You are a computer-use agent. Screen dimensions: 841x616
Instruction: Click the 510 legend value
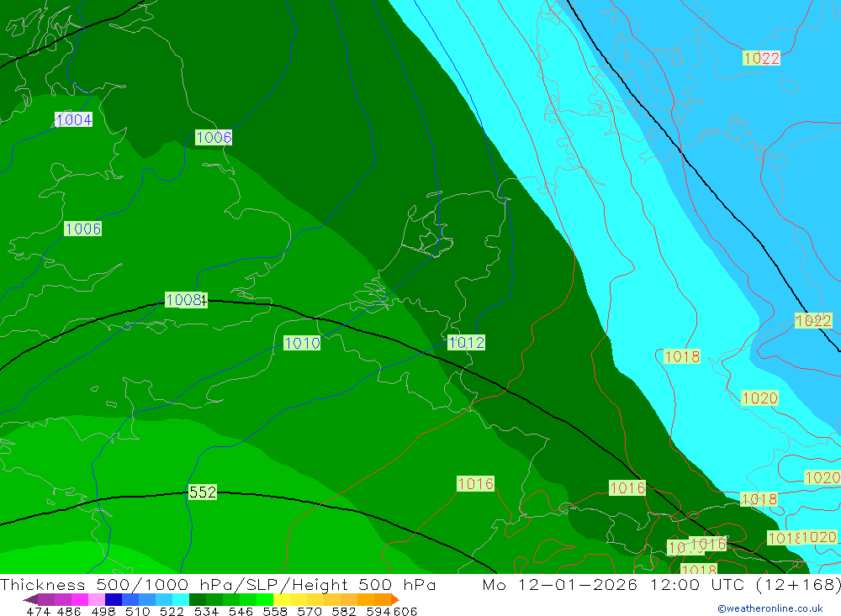click(138, 612)
